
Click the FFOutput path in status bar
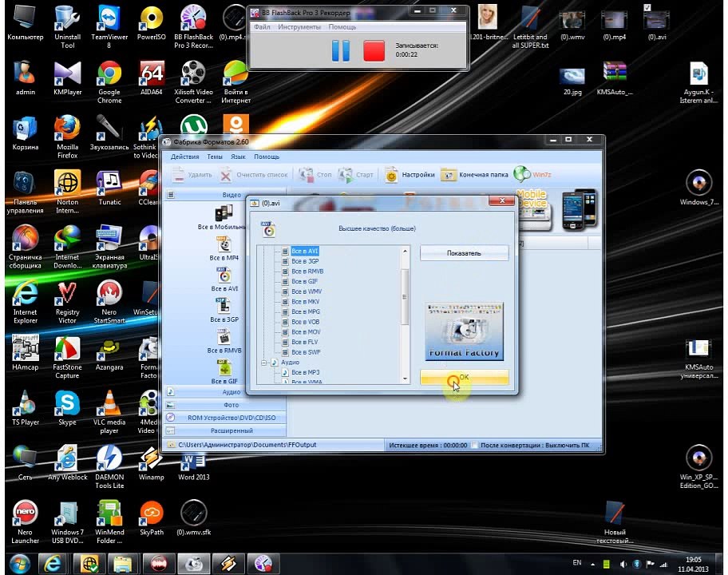(247, 445)
